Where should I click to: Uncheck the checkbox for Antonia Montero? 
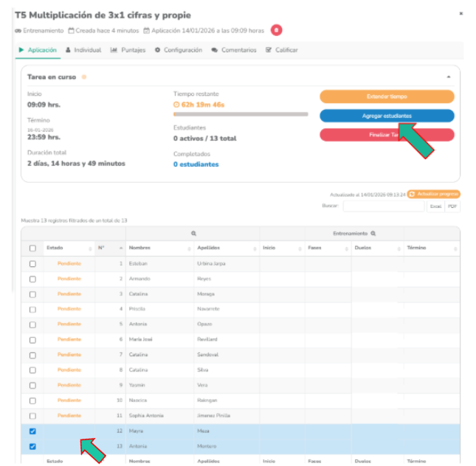32,447
